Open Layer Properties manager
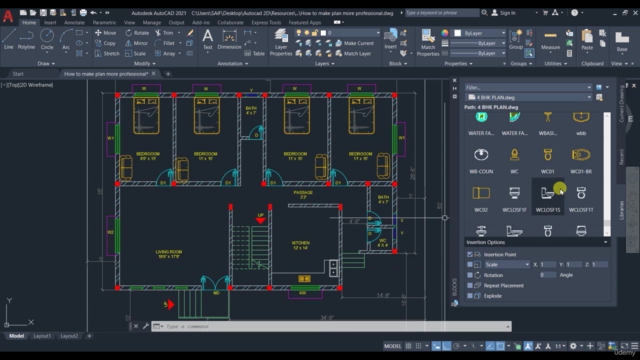 [x=281, y=42]
